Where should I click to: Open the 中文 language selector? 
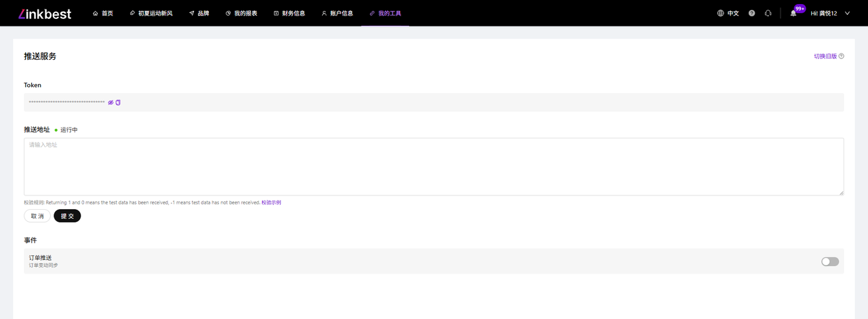coord(733,13)
